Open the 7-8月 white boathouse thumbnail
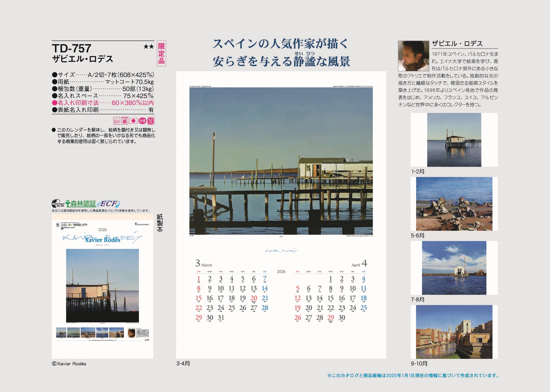550x392 pixels. 454,268
